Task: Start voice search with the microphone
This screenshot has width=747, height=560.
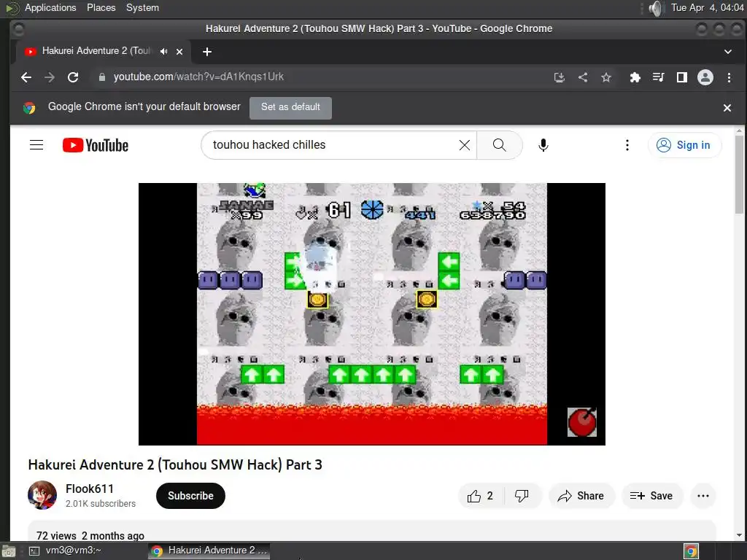Action: click(543, 145)
